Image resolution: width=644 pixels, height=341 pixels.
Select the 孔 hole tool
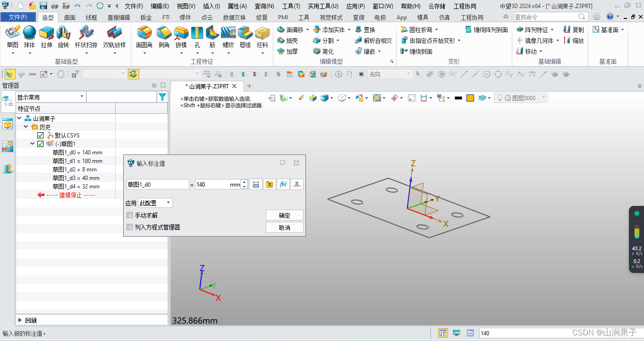pyautogui.click(x=197, y=37)
